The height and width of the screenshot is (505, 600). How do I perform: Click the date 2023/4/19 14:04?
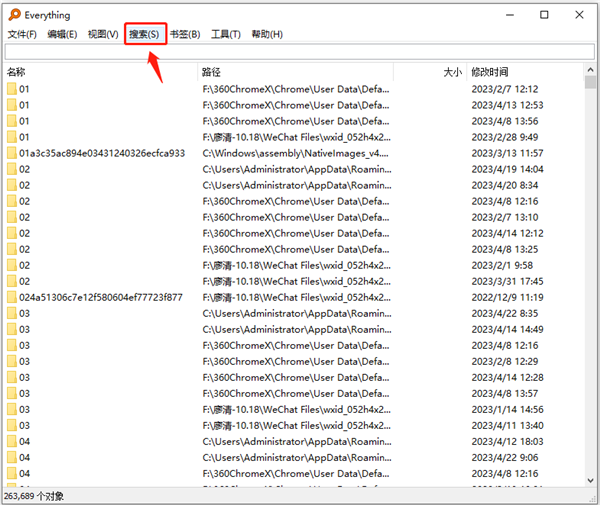click(507, 169)
